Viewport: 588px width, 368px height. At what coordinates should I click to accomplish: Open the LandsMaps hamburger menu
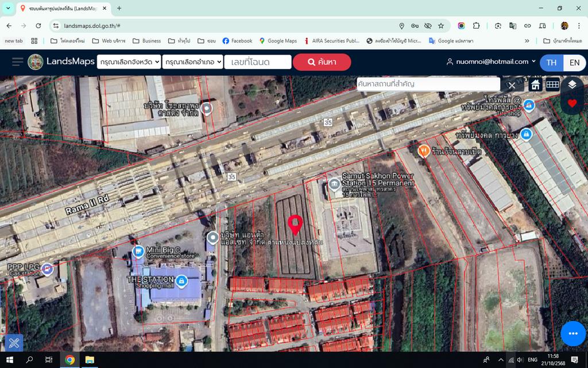[x=17, y=62]
